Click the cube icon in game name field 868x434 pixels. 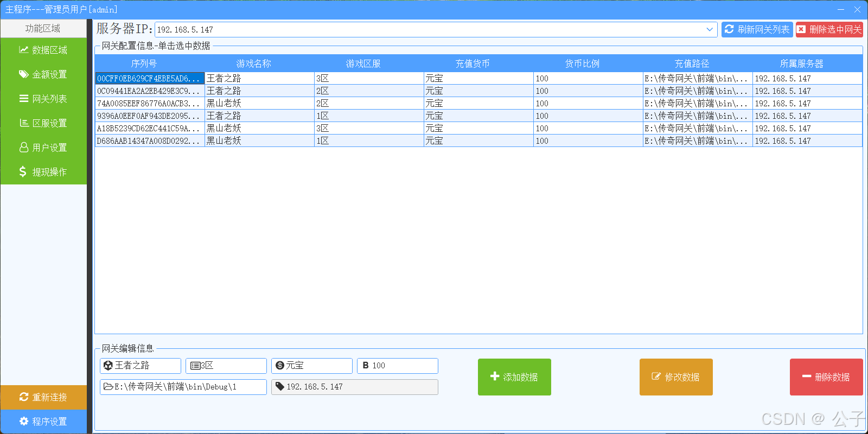tap(108, 366)
